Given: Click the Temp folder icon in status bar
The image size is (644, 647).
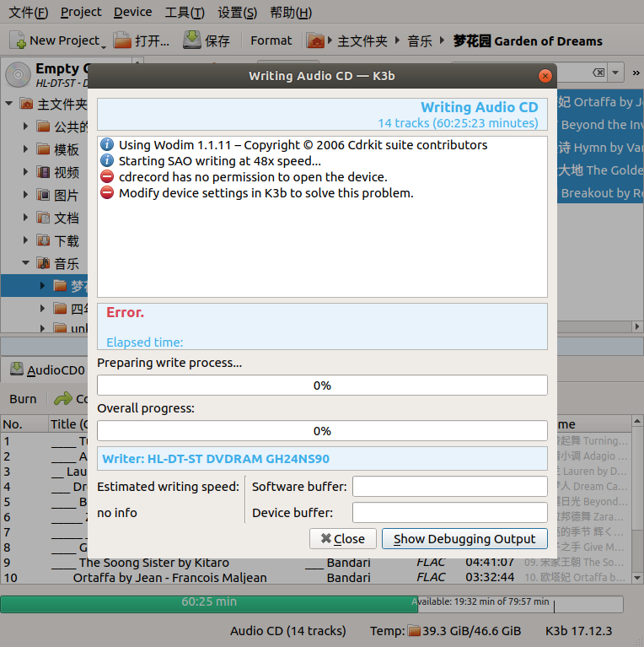Looking at the screenshot, I should [x=414, y=631].
